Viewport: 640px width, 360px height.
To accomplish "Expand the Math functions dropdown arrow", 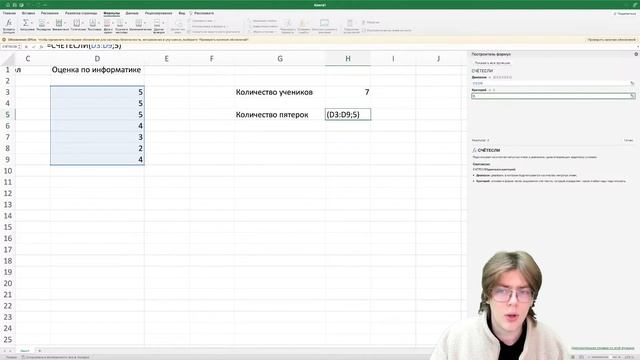I will coord(144,23).
